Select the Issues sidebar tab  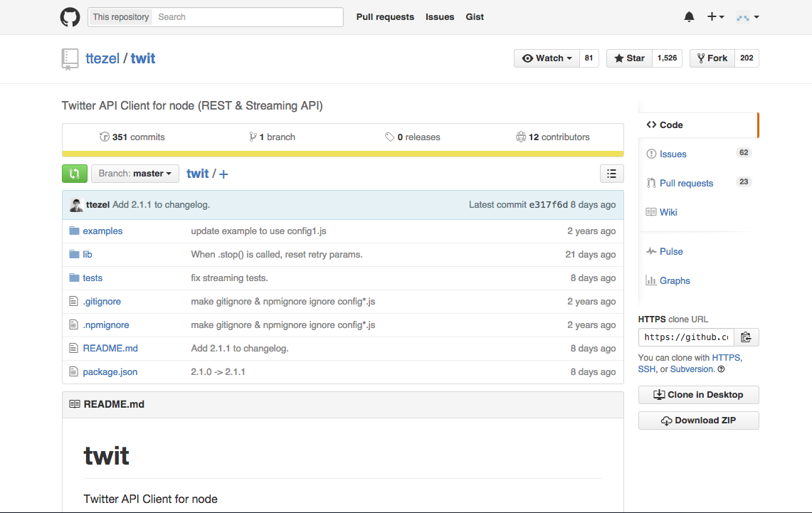(x=698, y=154)
